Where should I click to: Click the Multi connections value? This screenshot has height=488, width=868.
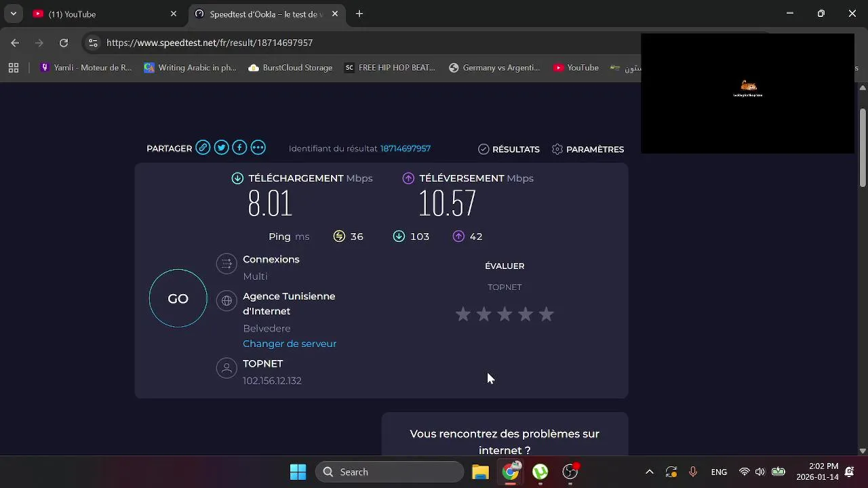point(255,277)
